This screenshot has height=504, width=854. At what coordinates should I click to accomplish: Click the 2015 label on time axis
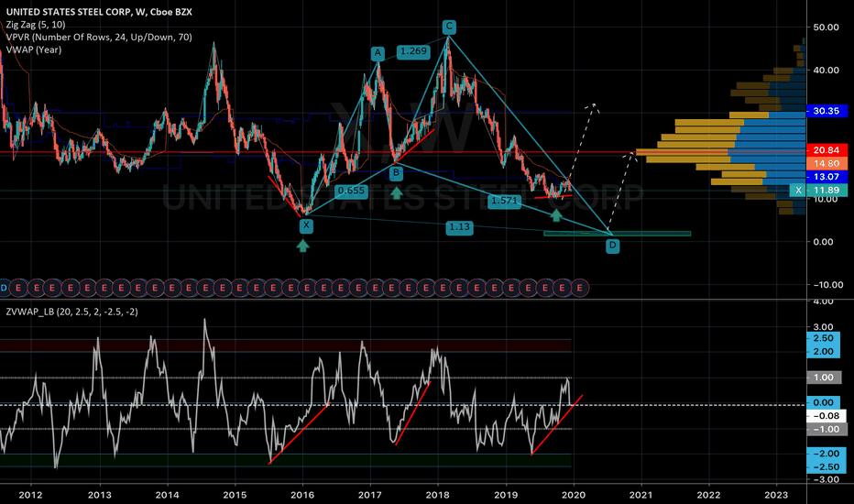coord(235,495)
